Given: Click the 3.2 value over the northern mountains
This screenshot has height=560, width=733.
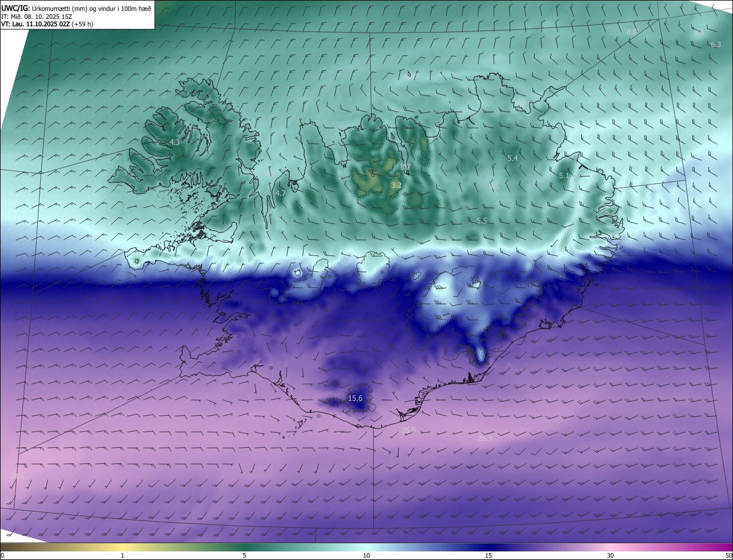Looking at the screenshot, I should 396,185.
